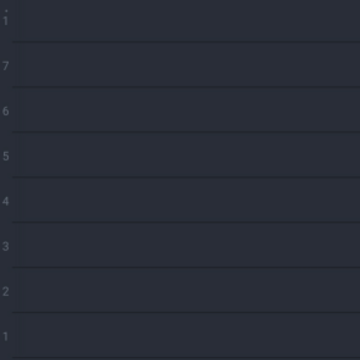
Task: Click inside the empty lane of row 6
Action: click(186, 110)
